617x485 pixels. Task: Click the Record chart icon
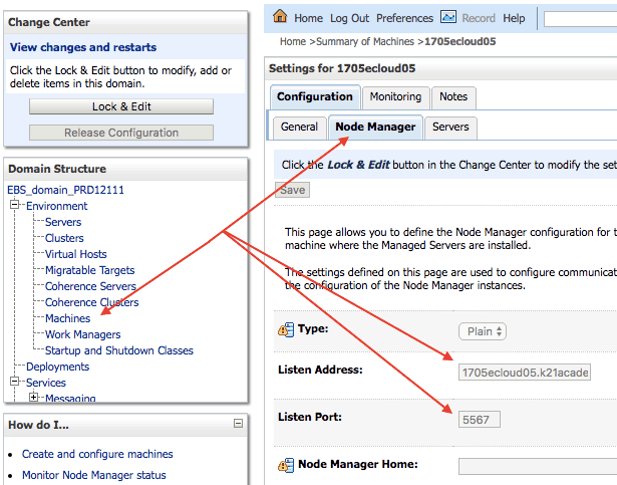click(x=448, y=17)
